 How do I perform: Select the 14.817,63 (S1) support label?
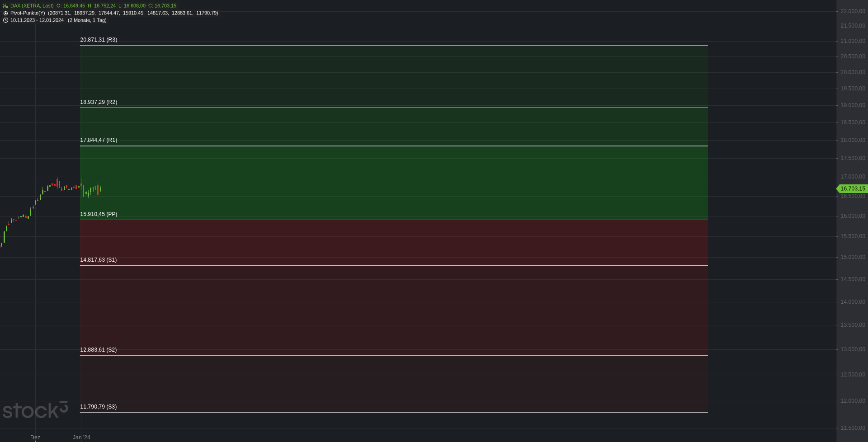[99, 260]
